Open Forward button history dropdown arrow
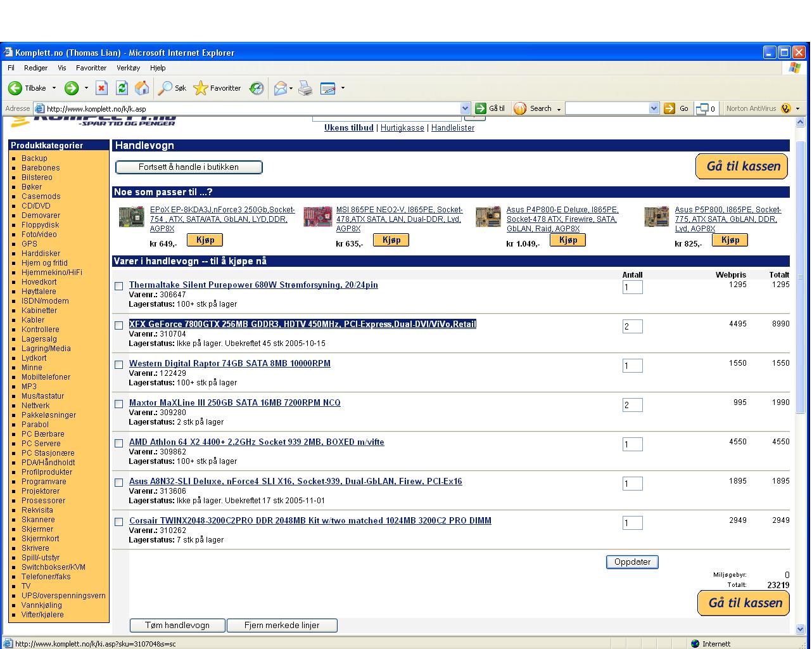Screen dimensions: 812x649 click(86, 88)
